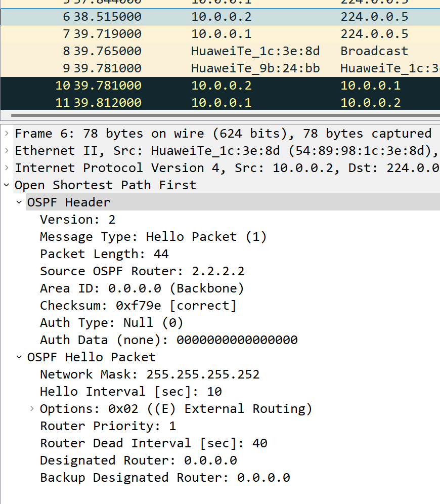Select packet 11 at time 39.812000
This screenshot has width=440, height=504.
point(220,103)
